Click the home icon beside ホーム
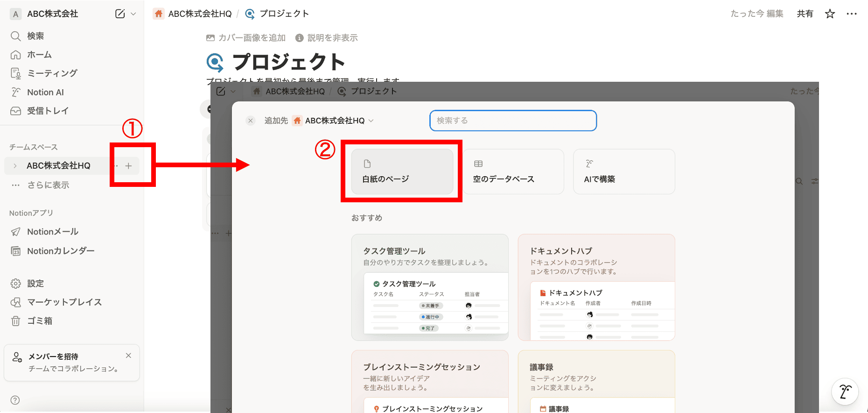The width and height of the screenshot is (868, 413). click(15, 55)
